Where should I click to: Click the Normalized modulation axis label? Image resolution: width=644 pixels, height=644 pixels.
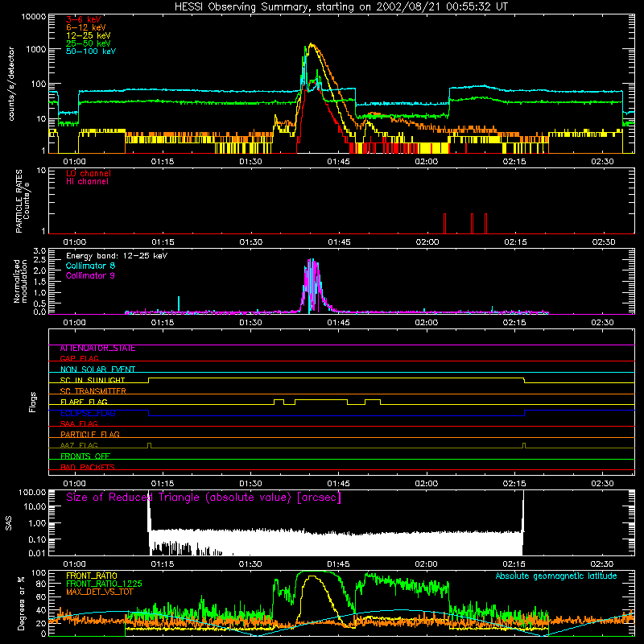19,281
